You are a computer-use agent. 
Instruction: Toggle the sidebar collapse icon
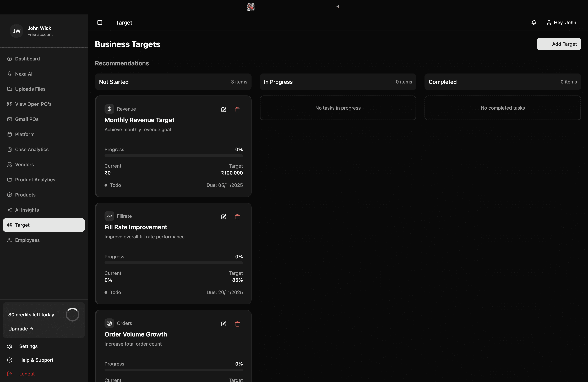tap(100, 23)
